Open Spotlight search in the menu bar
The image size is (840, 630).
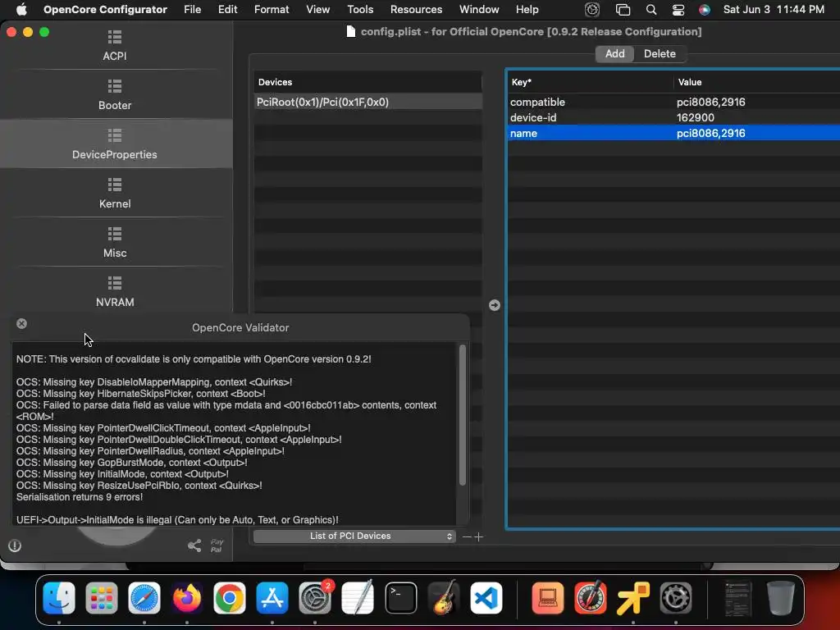click(x=651, y=9)
